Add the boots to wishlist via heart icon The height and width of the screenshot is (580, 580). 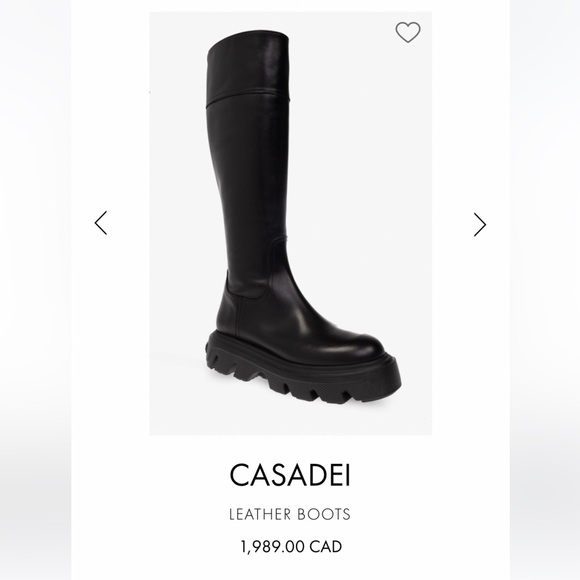pyautogui.click(x=408, y=32)
